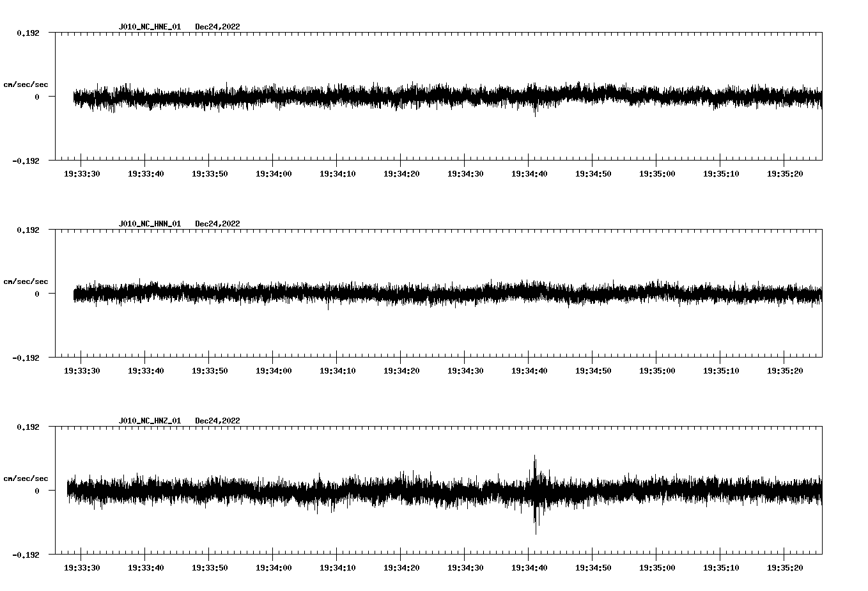Click the Dec24,2022 label above the HNN trace
Screen dimensions: 868x591
point(218,223)
